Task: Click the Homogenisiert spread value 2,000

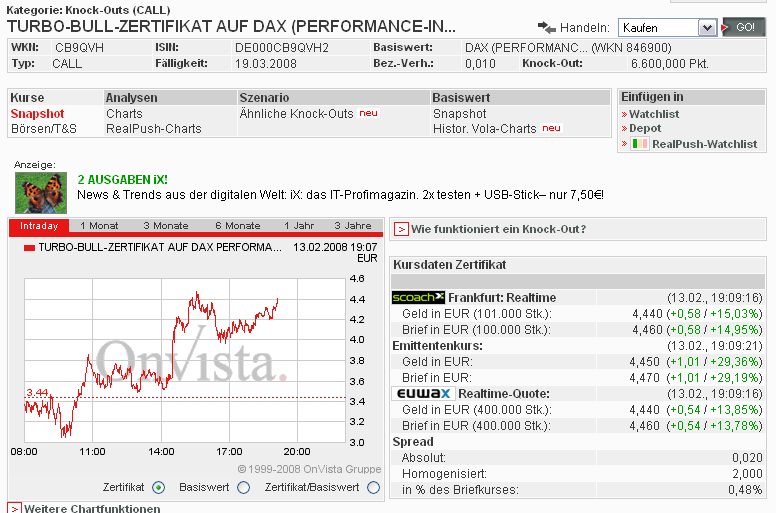Action: coord(747,474)
